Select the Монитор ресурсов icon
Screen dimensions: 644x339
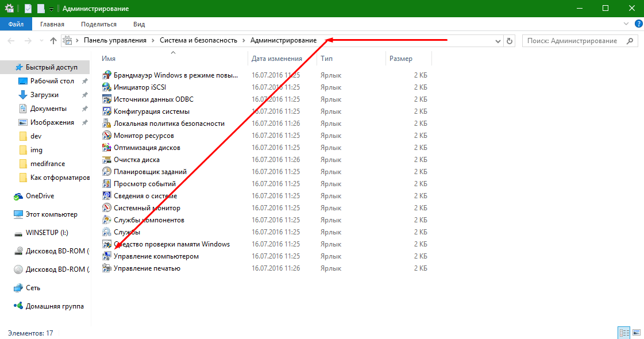pos(106,136)
